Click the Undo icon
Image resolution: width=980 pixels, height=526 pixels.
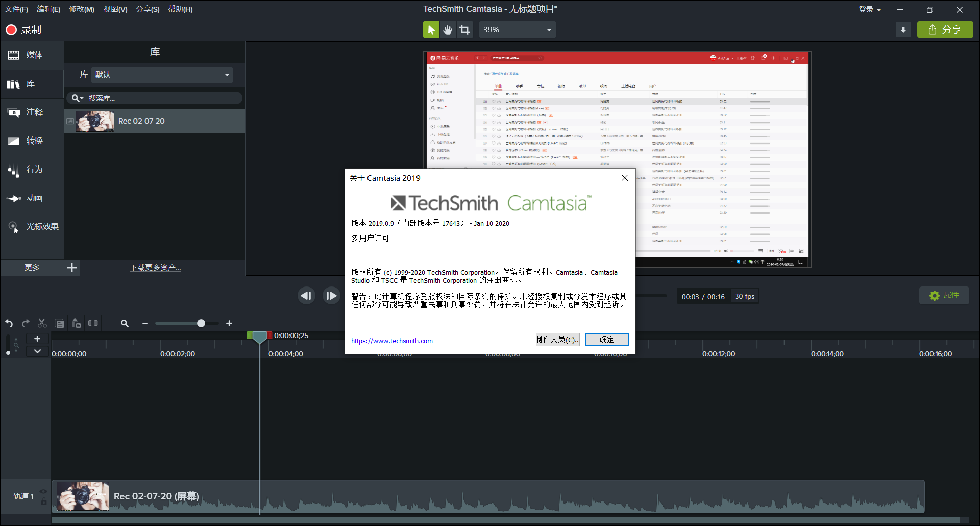pyautogui.click(x=9, y=323)
